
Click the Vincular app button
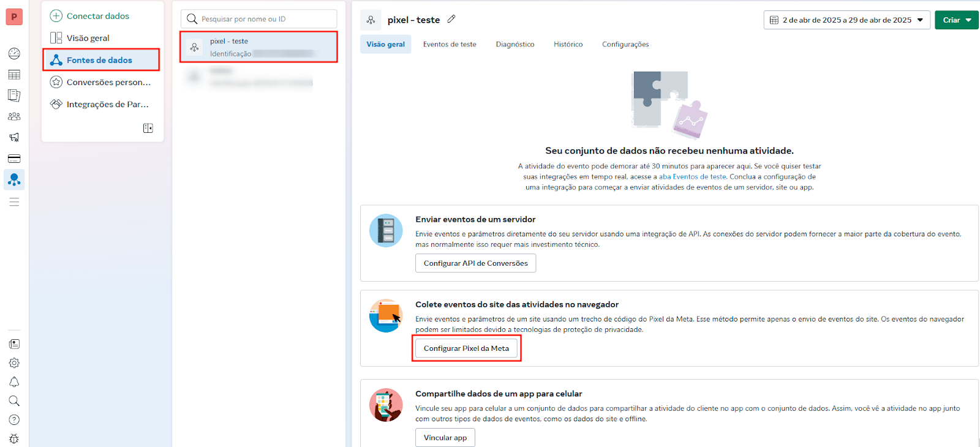point(445,438)
